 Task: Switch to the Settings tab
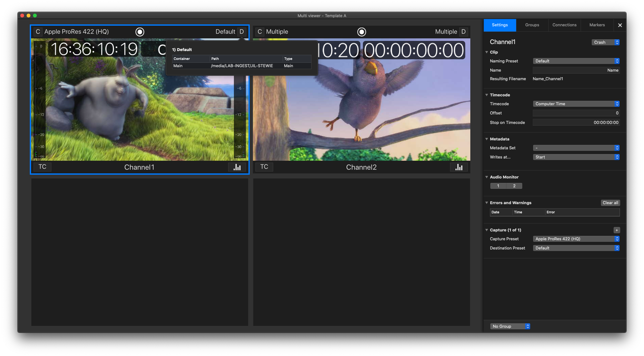pyautogui.click(x=500, y=25)
